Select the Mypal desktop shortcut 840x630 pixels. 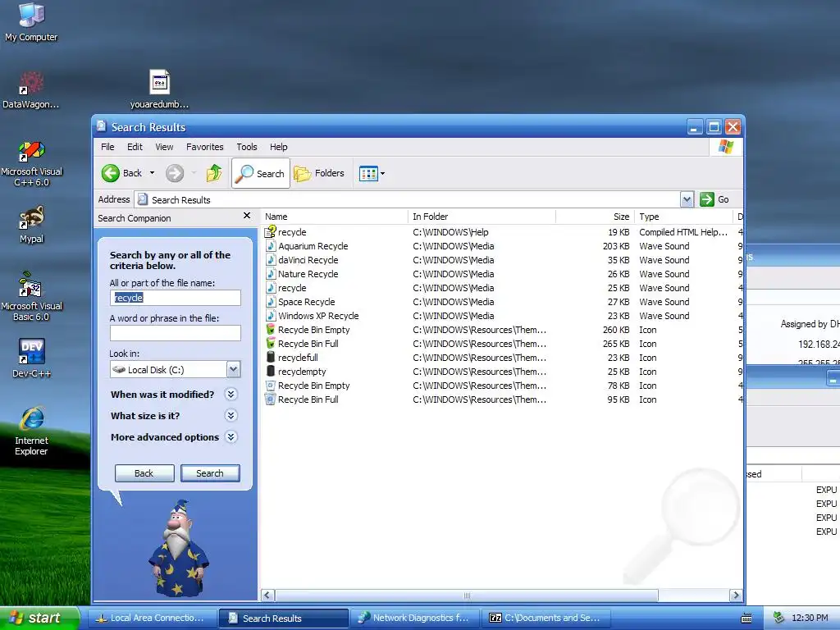31,225
